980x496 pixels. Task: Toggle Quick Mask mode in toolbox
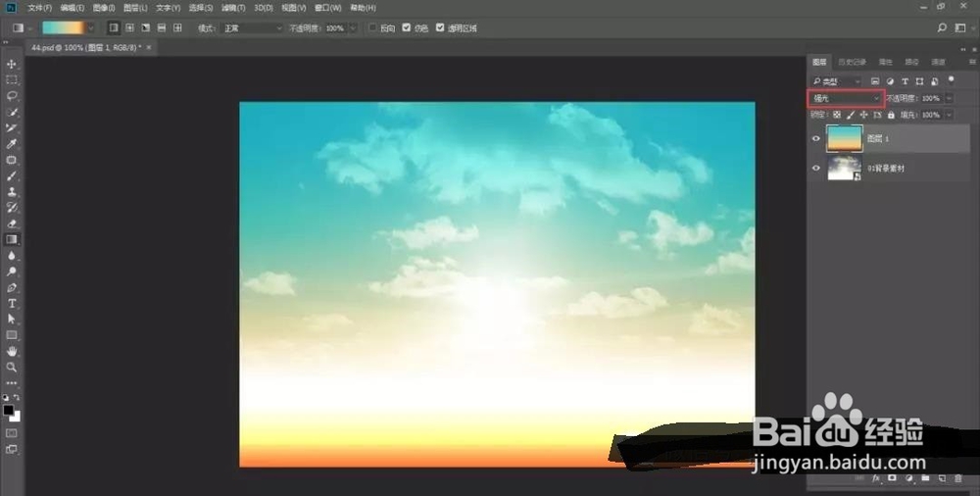click(12, 433)
